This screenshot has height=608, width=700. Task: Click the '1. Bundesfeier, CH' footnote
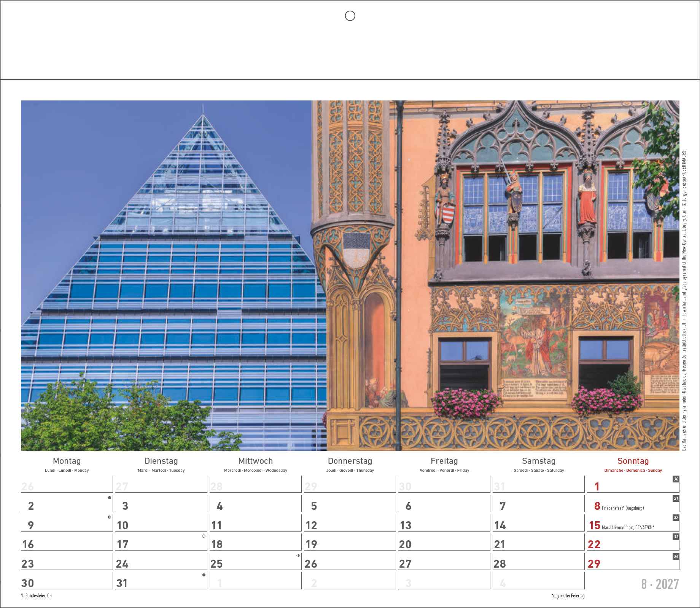point(36,595)
